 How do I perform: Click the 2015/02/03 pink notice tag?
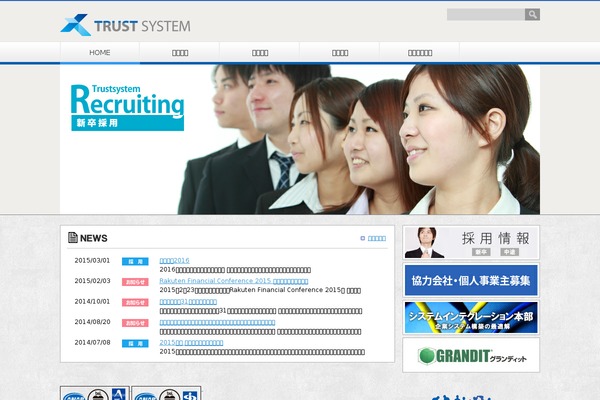click(x=135, y=282)
